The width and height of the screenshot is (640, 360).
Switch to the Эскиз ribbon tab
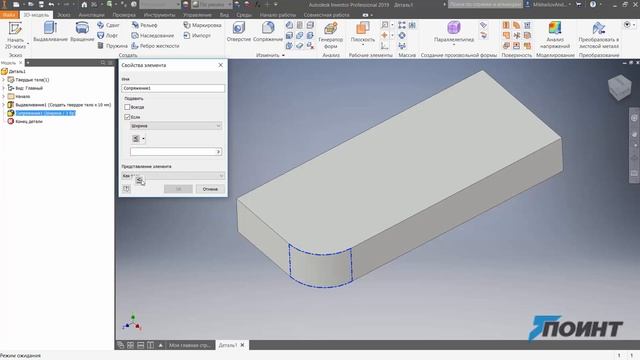[64, 15]
